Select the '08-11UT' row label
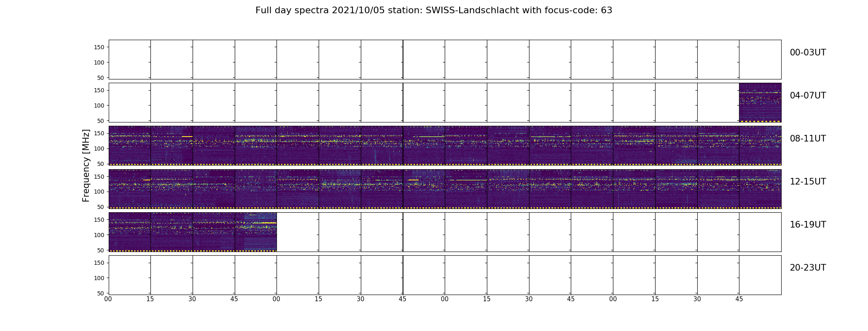 (x=808, y=139)
